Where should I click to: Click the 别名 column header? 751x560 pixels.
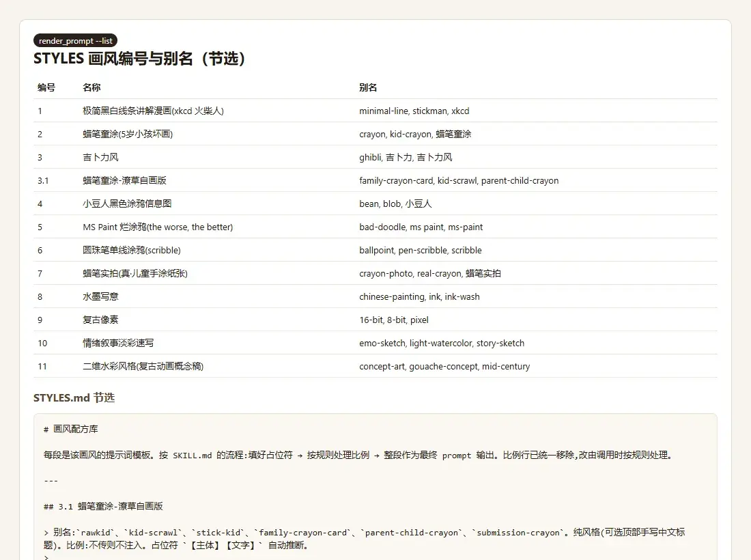pyautogui.click(x=368, y=87)
